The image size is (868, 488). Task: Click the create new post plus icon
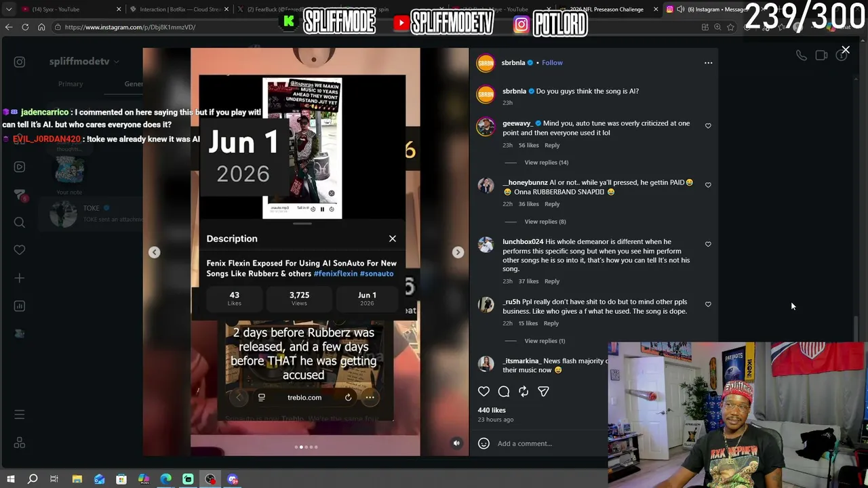pyautogui.click(x=20, y=278)
